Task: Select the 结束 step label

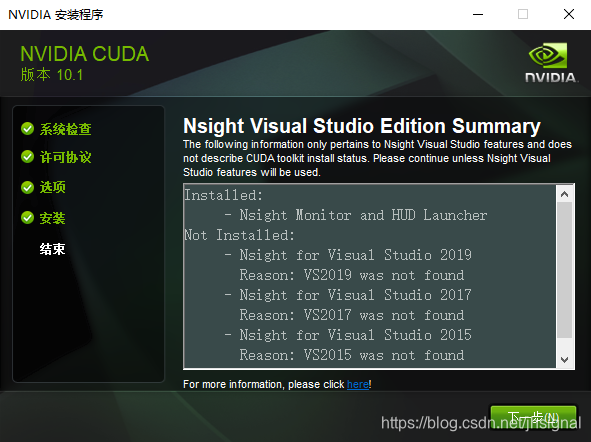Action: [x=52, y=249]
